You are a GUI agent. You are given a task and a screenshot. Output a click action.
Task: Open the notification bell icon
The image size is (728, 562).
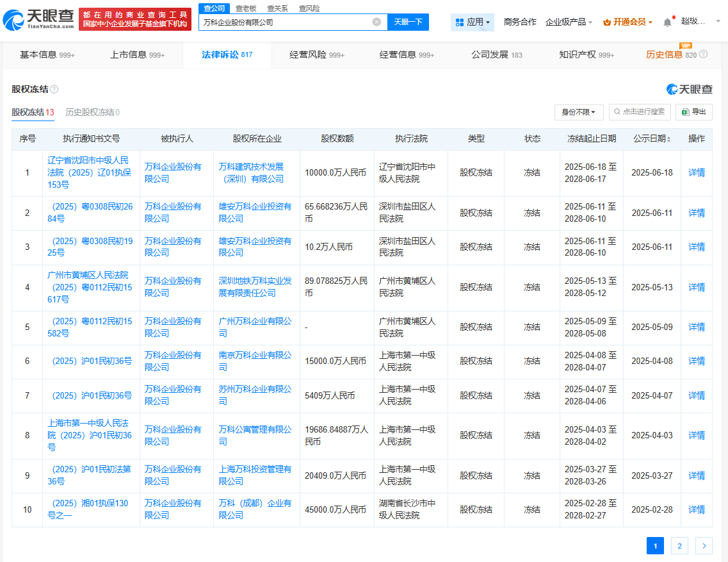pos(667,22)
